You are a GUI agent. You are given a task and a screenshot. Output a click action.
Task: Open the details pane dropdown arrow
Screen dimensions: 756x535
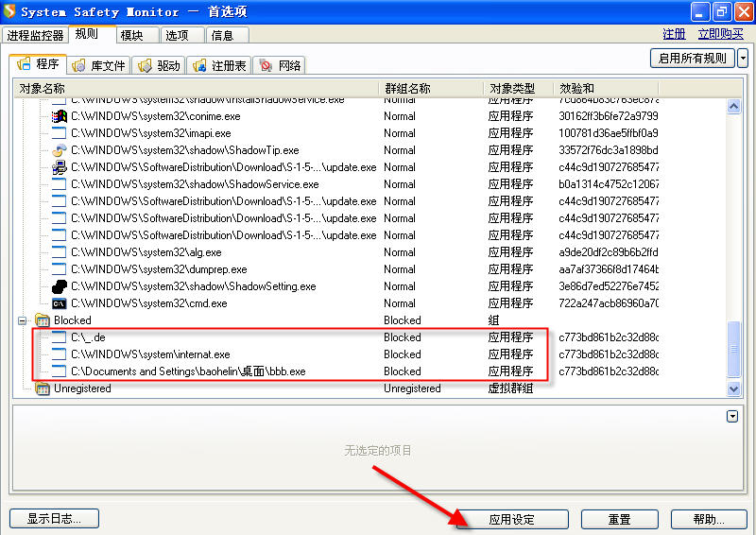coord(732,416)
